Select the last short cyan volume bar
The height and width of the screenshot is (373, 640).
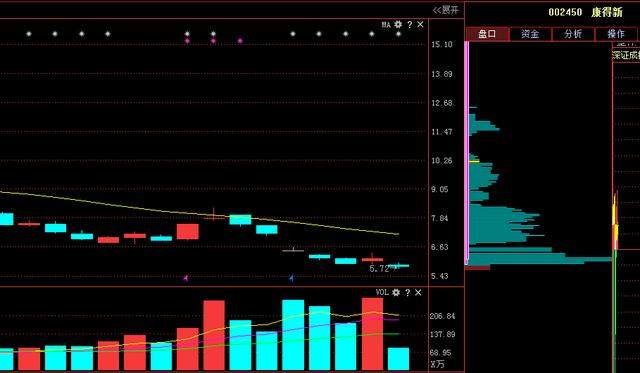click(x=398, y=359)
